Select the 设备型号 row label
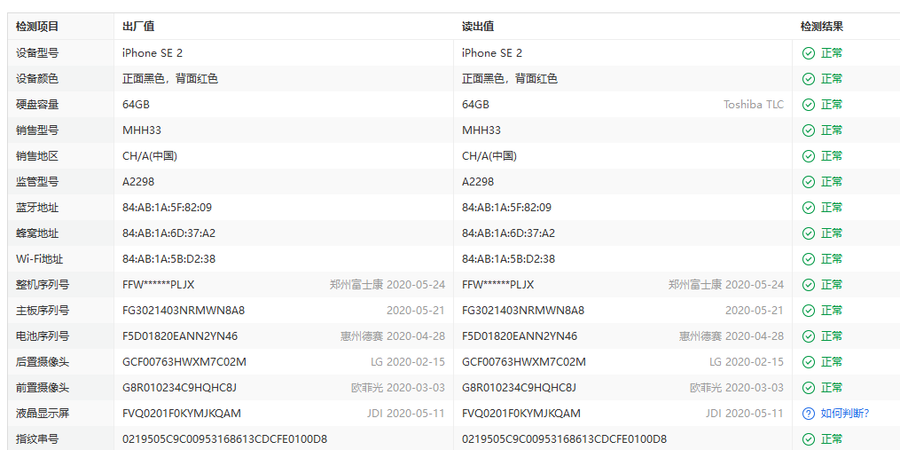 (37, 53)
